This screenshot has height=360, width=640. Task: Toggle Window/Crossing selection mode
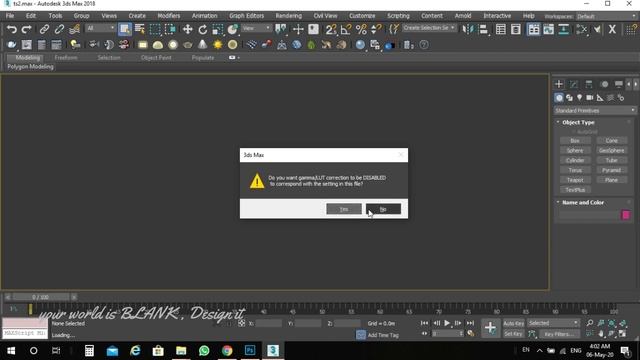coord(170,29)
